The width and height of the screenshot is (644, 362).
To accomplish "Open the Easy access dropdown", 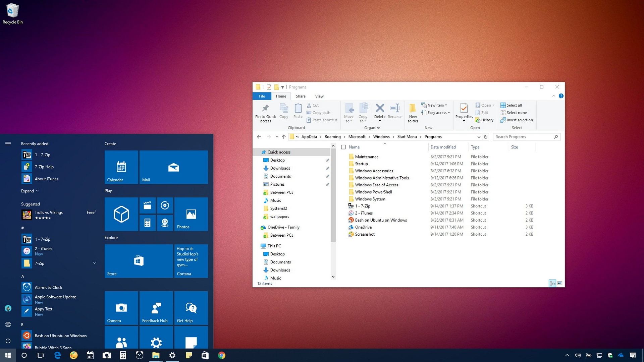I will tap(436, 113).
